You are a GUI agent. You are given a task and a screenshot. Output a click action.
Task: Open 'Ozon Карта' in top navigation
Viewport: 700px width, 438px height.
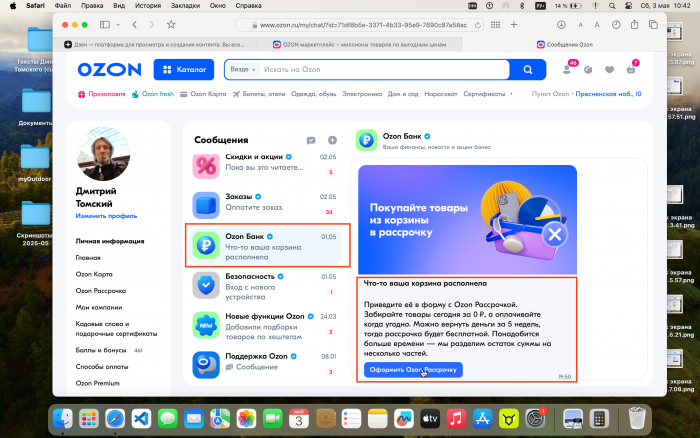203,94
